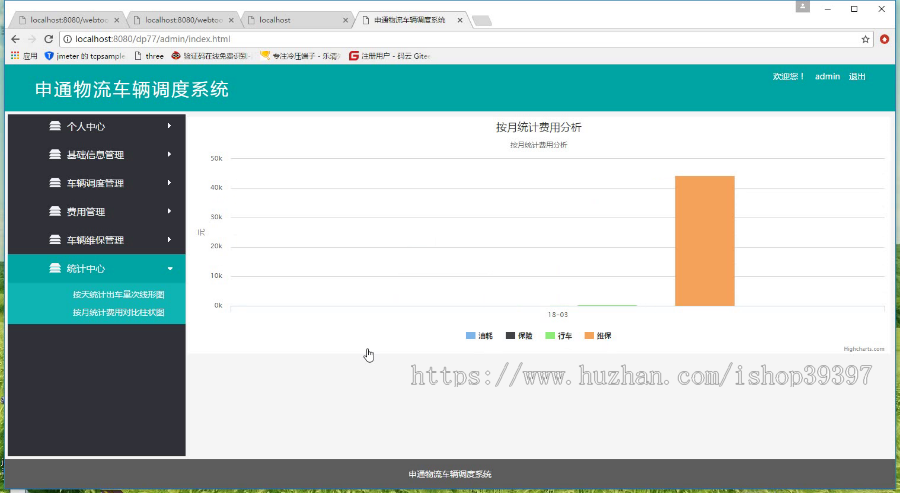This screenshot has width=900, height=493.
Task: Switch to the "localhost" browser tab
Action: (296, 20)
